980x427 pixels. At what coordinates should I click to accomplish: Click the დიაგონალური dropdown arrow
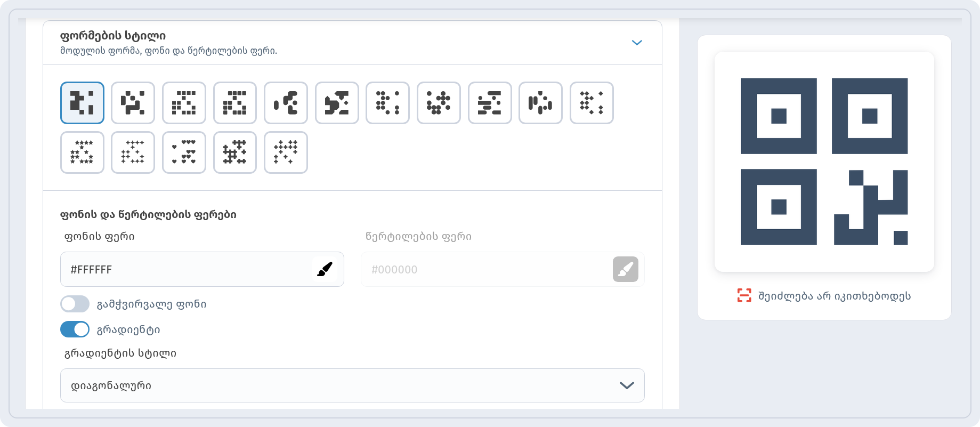pos(627,385)
